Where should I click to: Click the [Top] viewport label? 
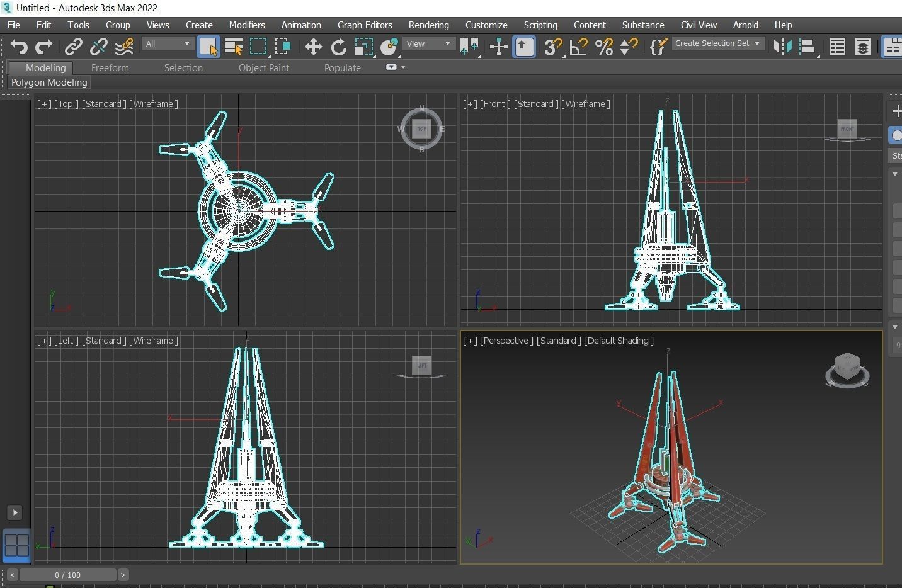tap(66, 104)
